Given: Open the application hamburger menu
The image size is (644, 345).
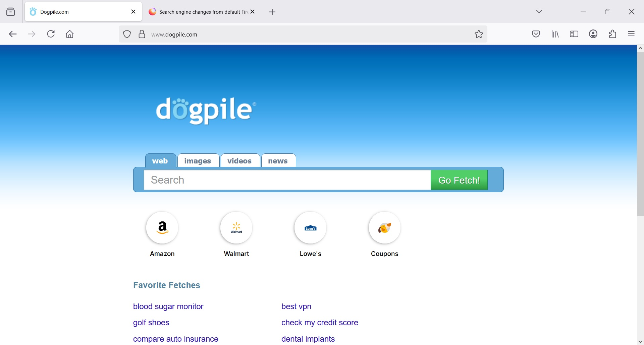Looking at the screenshot, I should tap(632, 34).
